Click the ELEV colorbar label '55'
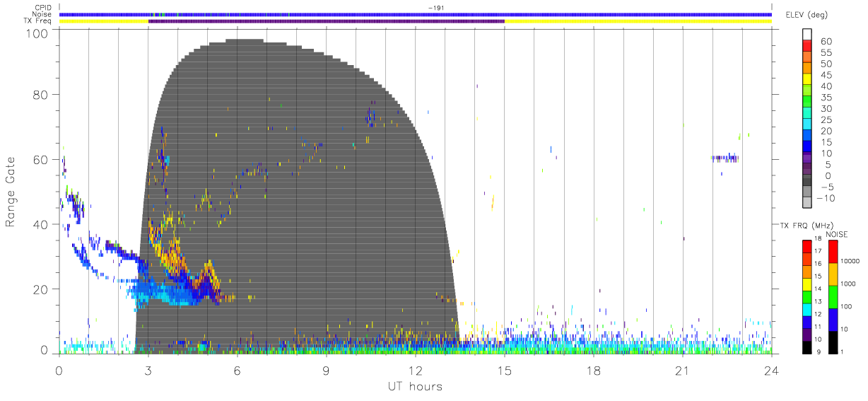 [x=826, y=52]
